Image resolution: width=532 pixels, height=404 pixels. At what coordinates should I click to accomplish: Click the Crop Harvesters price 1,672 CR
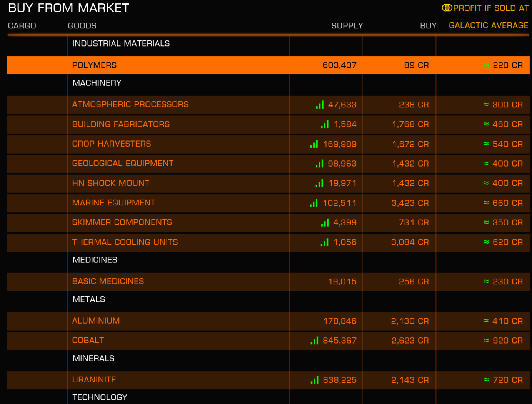[410, 144]
